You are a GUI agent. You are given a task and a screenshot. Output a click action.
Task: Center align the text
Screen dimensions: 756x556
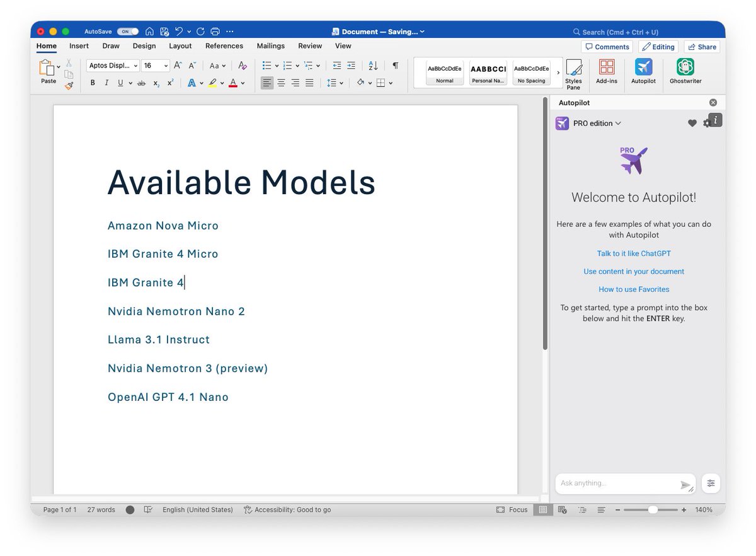coord(281,83)
